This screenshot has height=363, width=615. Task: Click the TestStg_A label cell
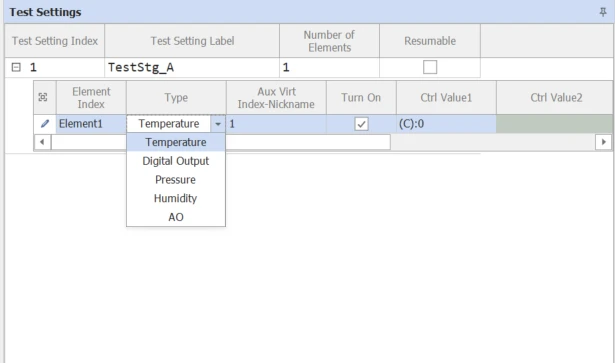(192, 67)
